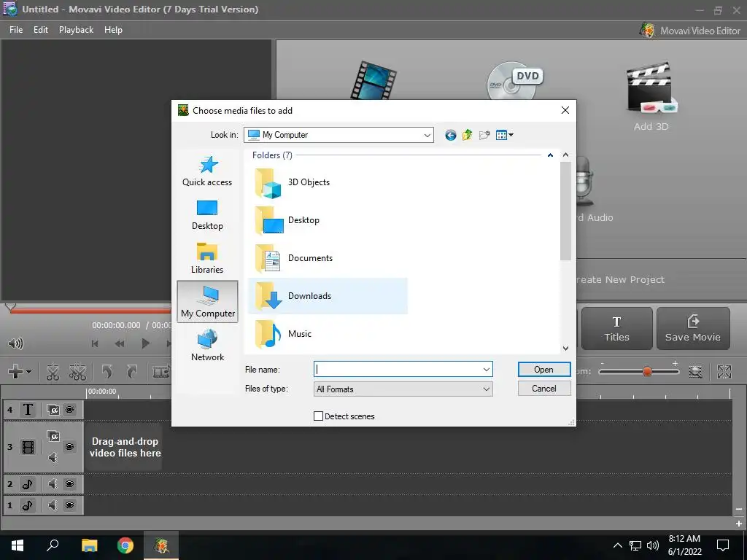This screenshot has height=560, width=747.
Task: Click the Titles button
Action: (x=617, y=329)
